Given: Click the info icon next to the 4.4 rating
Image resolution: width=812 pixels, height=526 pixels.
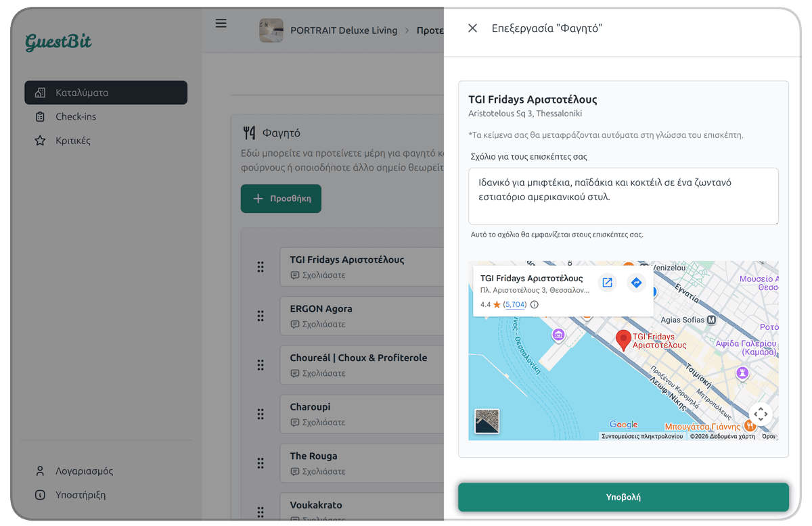Looking at the screenshot, I should click(534, 304).
